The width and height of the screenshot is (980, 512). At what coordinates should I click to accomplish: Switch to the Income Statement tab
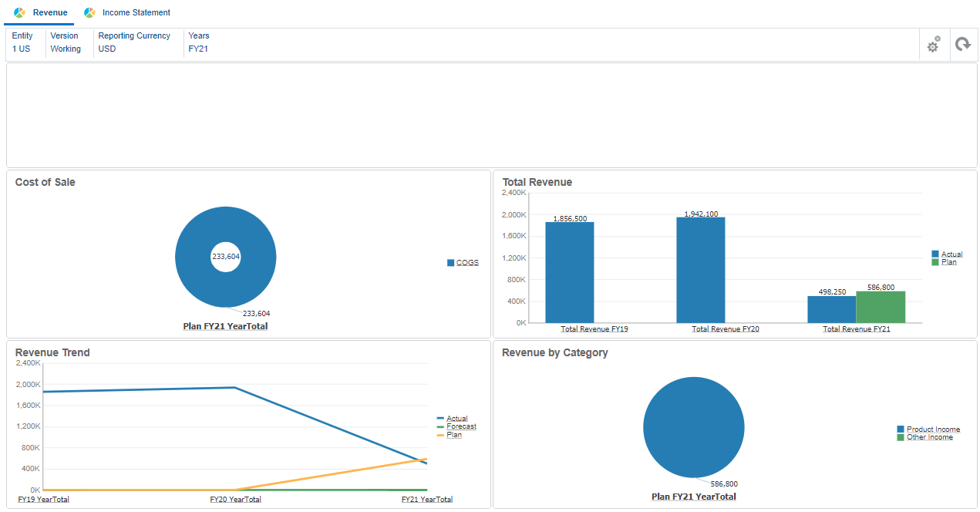[x=136, y=12]
